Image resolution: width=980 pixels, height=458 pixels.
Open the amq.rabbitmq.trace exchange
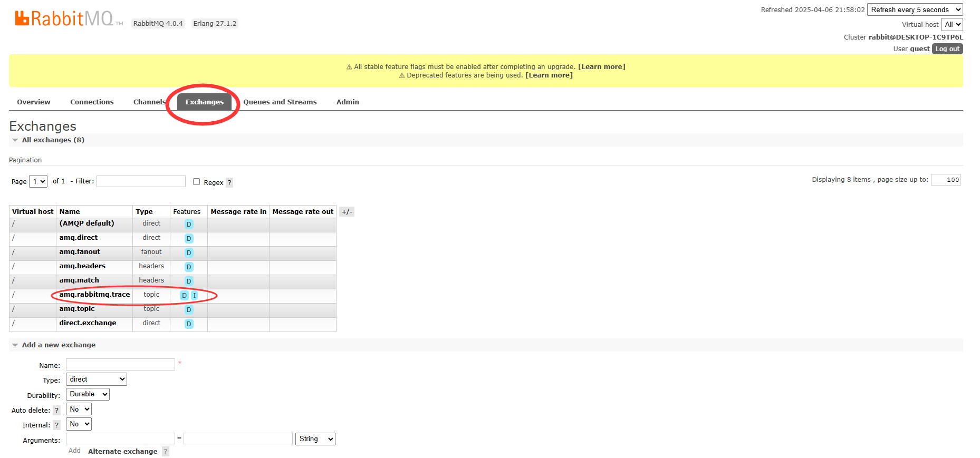point(94,294)
